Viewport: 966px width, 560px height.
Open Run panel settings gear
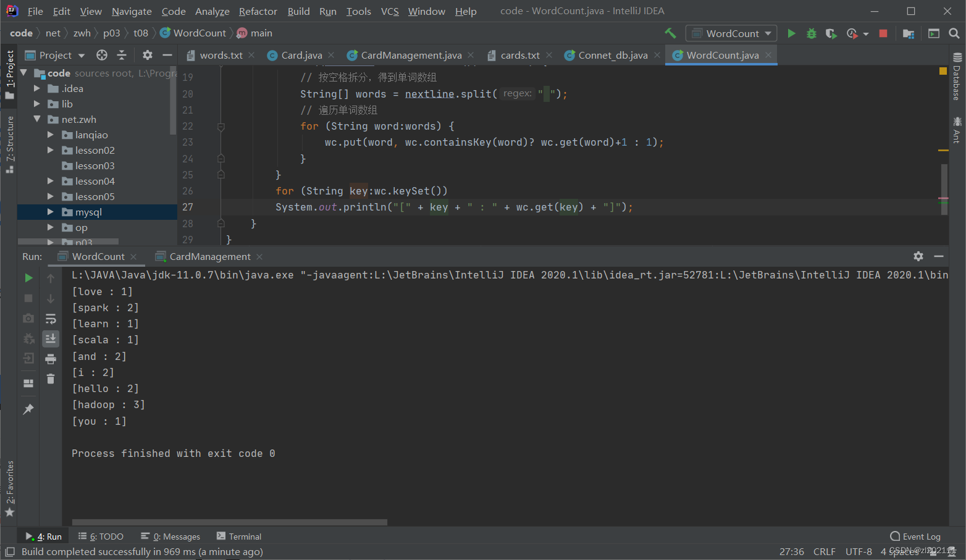(918, 256)
